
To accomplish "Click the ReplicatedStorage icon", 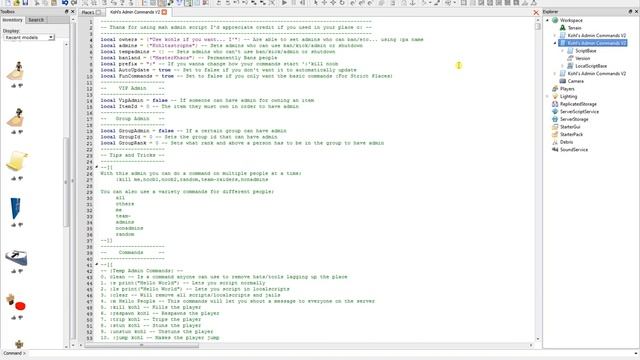I will point(555,104).
